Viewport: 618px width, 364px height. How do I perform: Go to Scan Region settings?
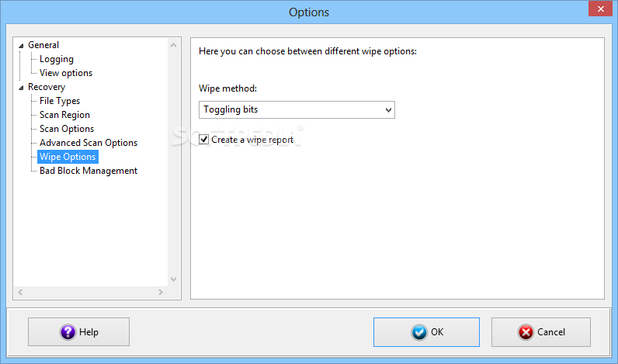click(x=64, y=115)
